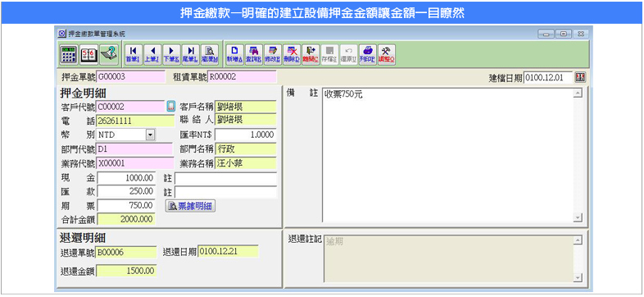644x297 pixels.
Task: Click the 匯率NT$ field 1.0000
Action: 246,135
